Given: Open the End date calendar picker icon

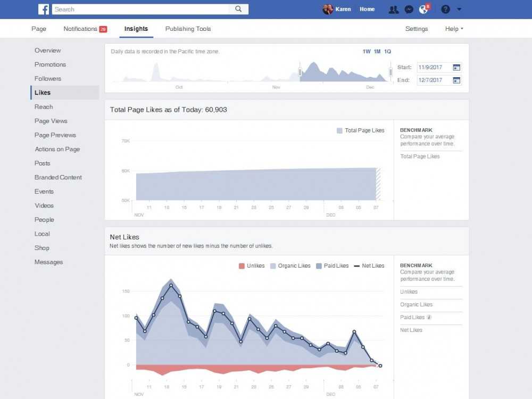Looking at the screenshot, I should coord(456,80).
